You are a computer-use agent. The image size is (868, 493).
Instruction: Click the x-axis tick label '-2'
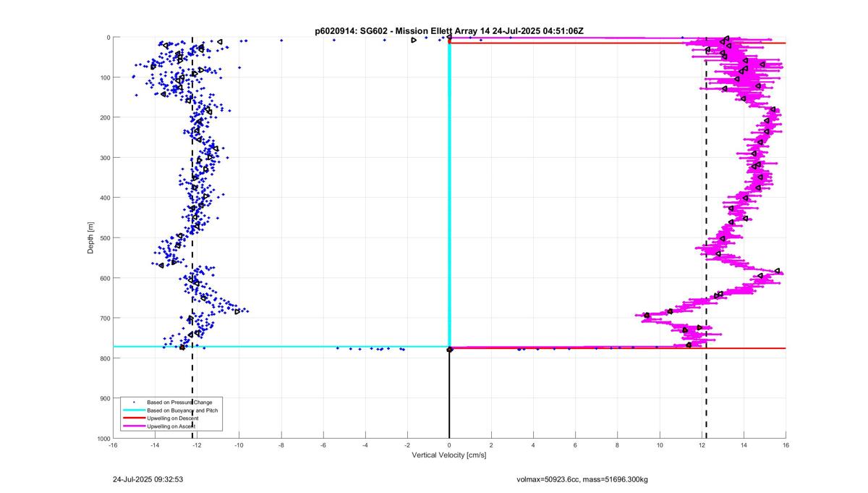pyautogui.click(x=407, y=445)
